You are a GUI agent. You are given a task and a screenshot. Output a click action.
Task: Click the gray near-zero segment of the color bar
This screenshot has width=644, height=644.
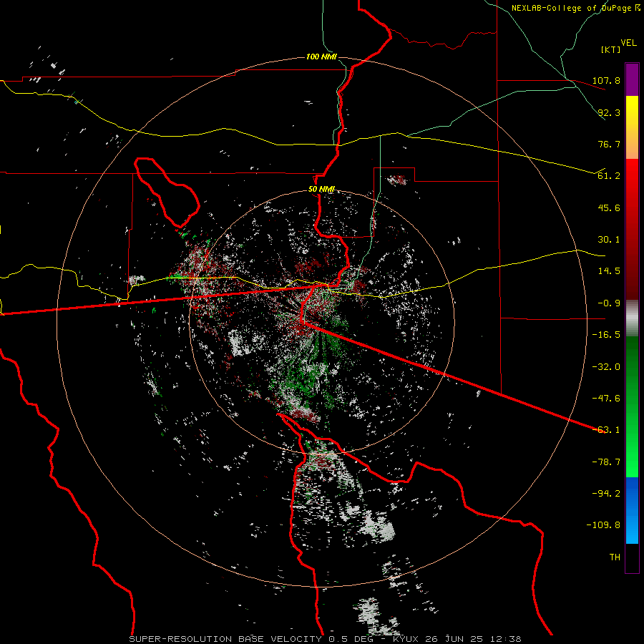tap(632, 318)
